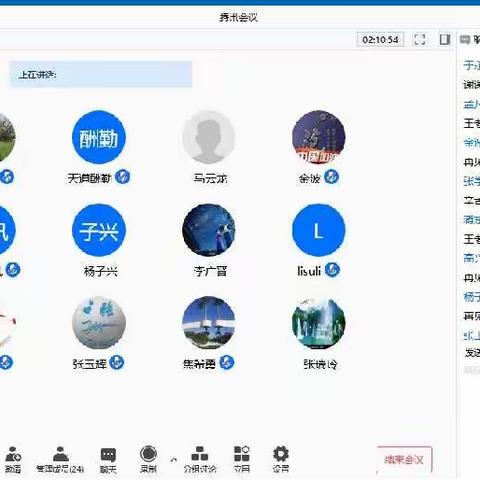Click 天镇酬勤's muted microphone icon
The width and height of the screenshot is (480, 480).
(x=122, y=177)
